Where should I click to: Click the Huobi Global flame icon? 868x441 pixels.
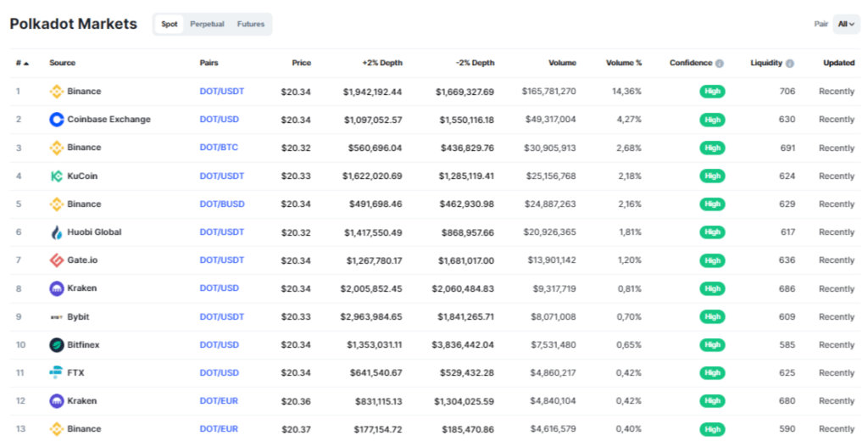click(x=57, y=232)
